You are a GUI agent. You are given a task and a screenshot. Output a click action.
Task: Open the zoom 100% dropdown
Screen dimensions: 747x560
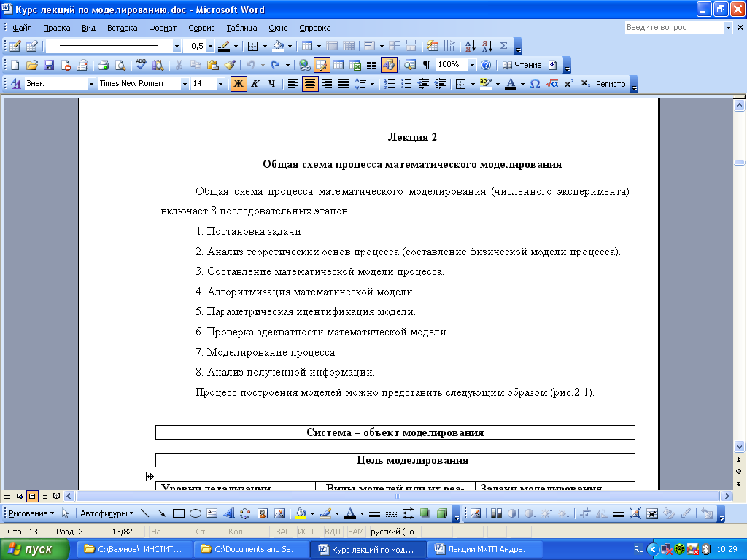pos(472,65)
